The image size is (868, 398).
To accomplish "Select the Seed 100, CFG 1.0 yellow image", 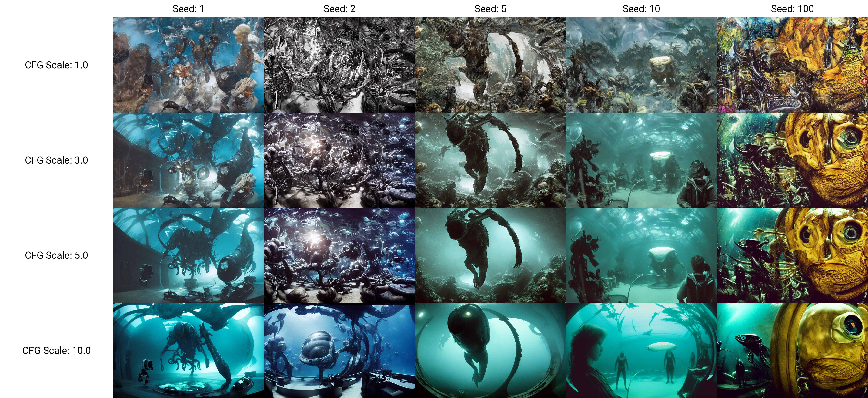I will 792,65.
